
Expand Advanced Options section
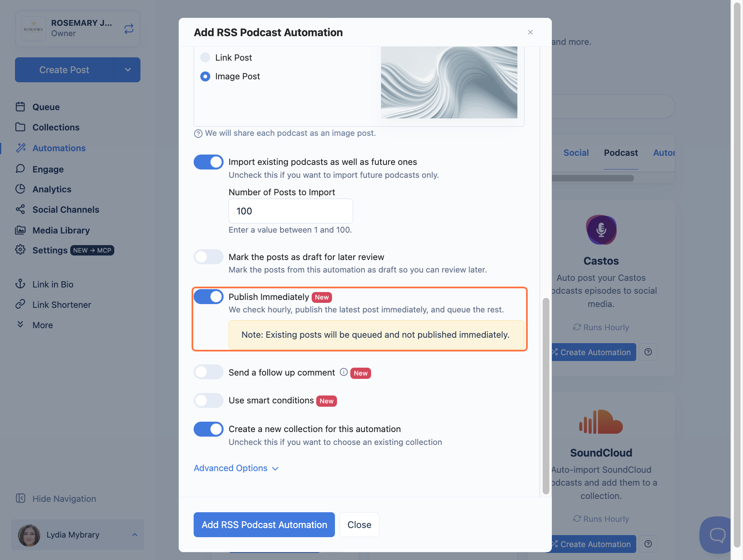[x=236, y=468]
